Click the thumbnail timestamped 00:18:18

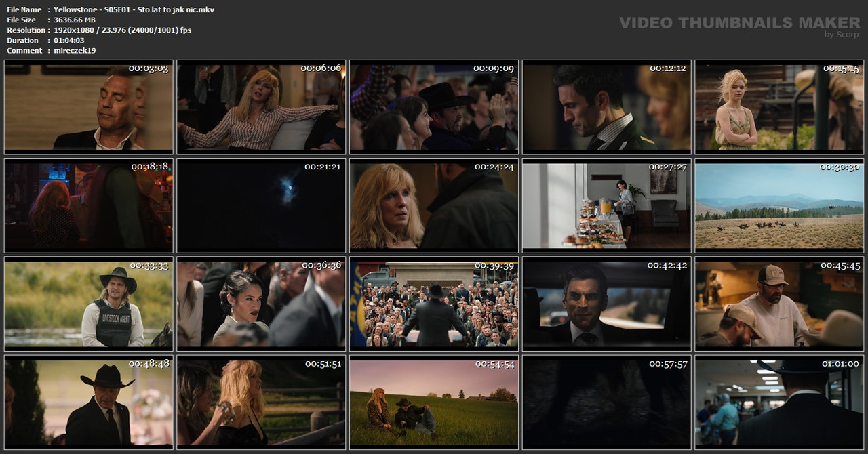tap(89, 205)
